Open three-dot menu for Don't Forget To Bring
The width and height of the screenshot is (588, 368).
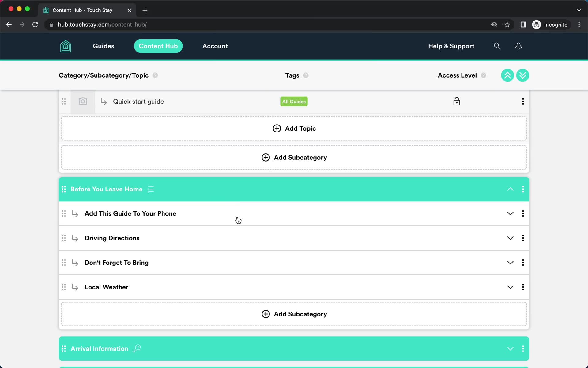click(523, 263)
